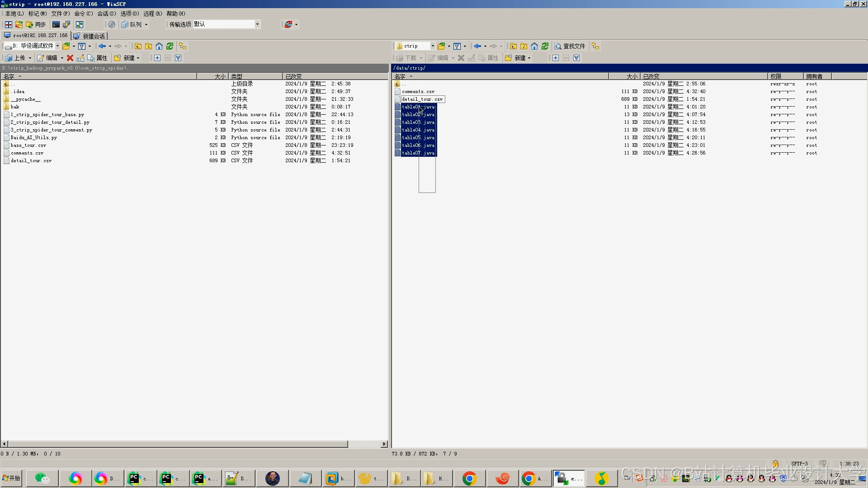Viewport: 868px width, 488px height.
Task: Switch to the 新建会话 tab
Action: [90, 36]
